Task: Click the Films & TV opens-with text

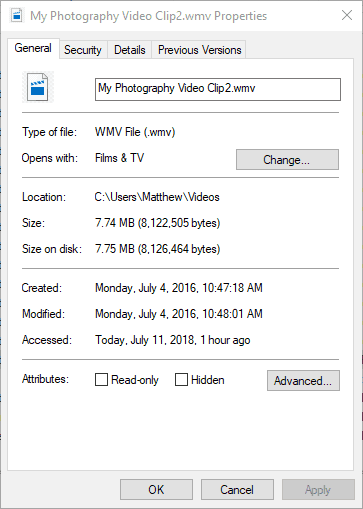Action: click(x=119, y=158)
